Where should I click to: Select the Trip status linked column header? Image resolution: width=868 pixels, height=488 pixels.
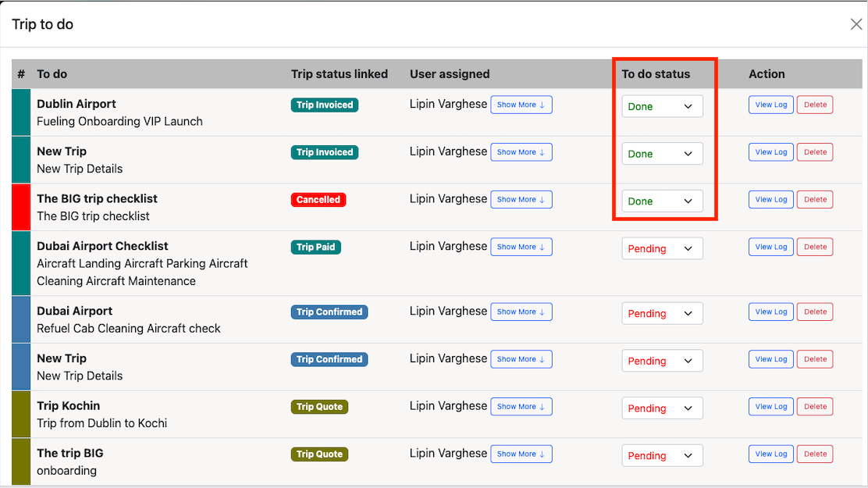click(x=339, y=74)
